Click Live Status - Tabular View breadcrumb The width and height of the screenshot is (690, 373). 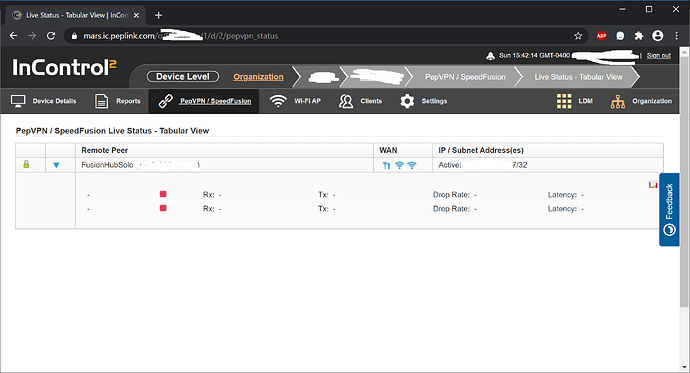tap(579, 77)
